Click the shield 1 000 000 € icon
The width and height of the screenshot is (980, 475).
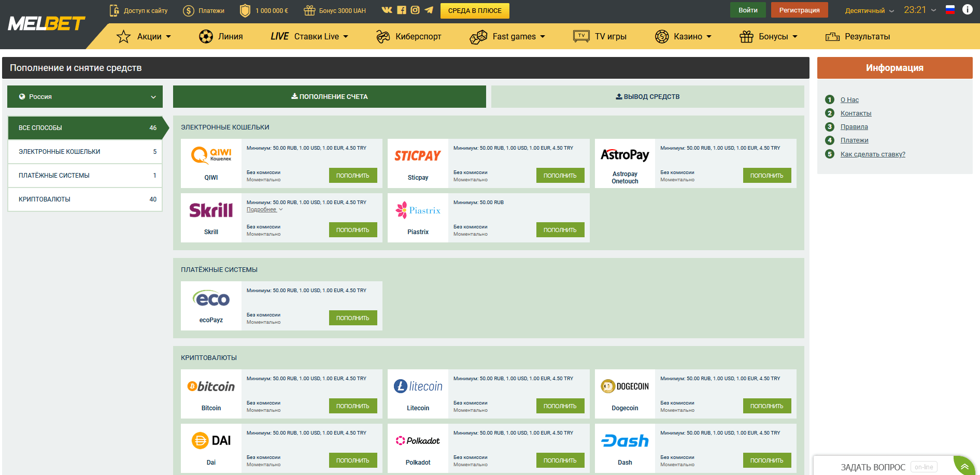tap(245, 10)
